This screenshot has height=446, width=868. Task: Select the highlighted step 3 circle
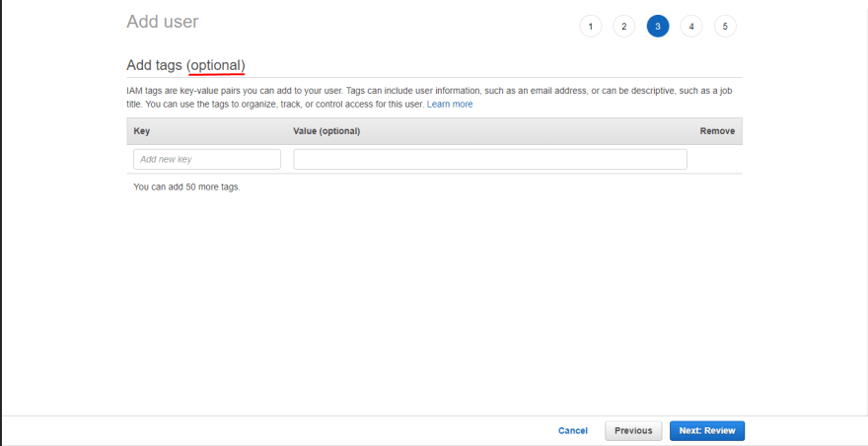point(658,26)
